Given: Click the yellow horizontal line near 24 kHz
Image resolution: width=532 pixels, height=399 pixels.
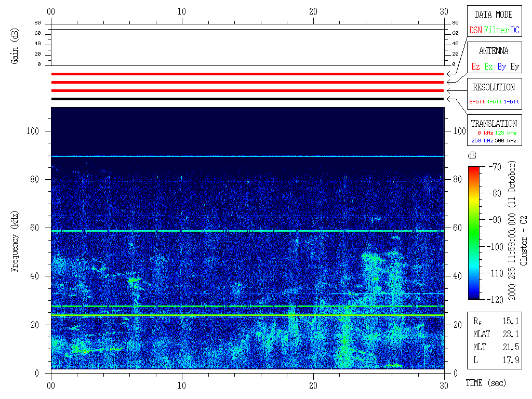Looking at the screenshot, I should coord(247,315).
